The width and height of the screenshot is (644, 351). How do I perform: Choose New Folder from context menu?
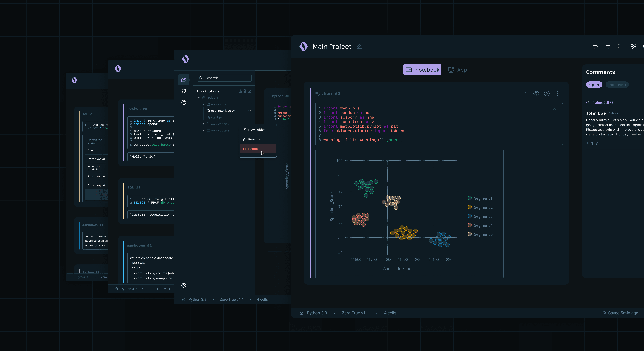tap(257, 130)
